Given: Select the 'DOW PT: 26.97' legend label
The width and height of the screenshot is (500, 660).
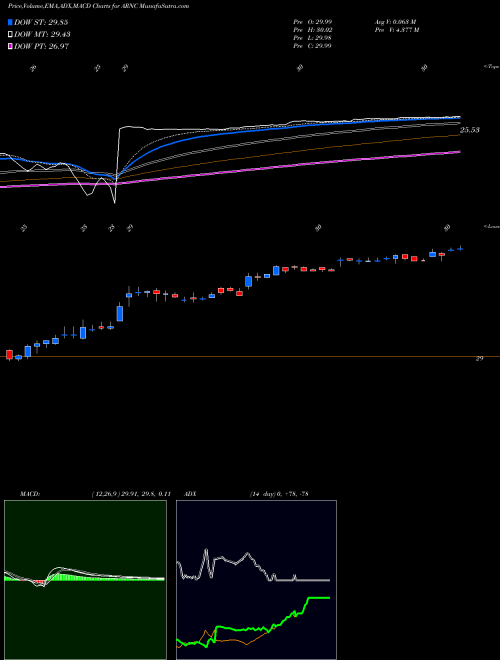Looking at the screenshot, I should 42,46.
